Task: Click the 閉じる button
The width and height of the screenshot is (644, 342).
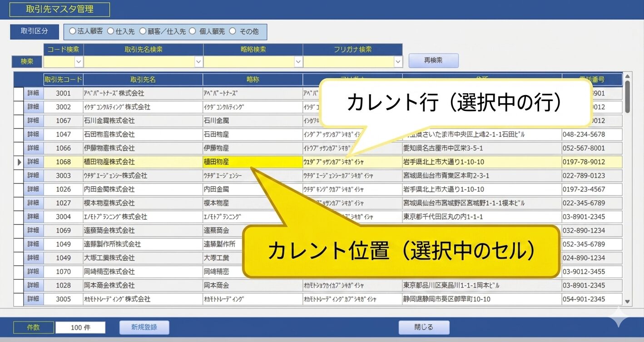Action: [424, 327]
